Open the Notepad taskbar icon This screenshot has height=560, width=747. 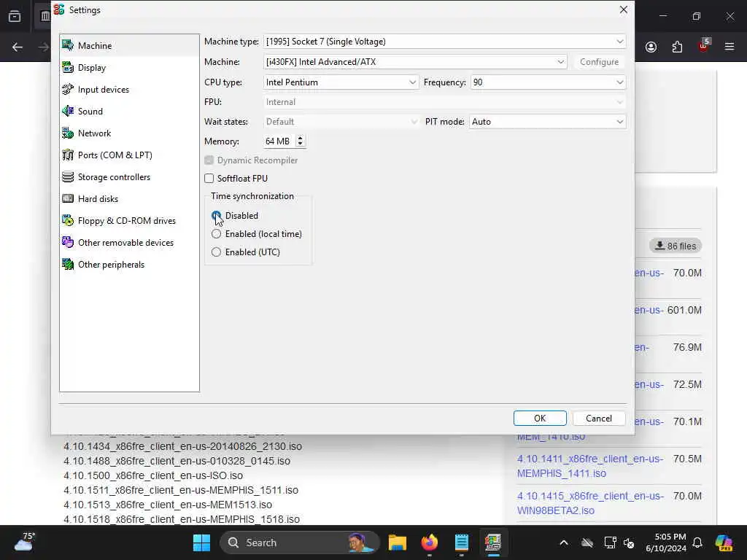[x=461, y=542]
